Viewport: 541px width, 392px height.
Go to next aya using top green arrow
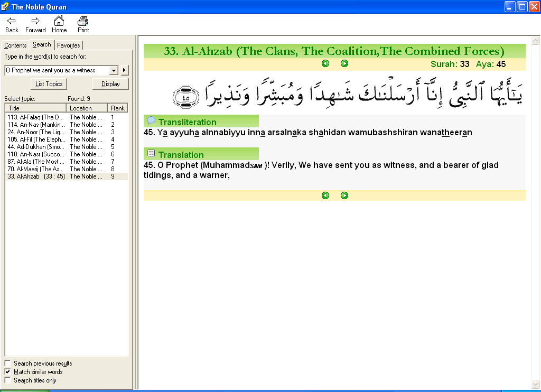[344, 63]
